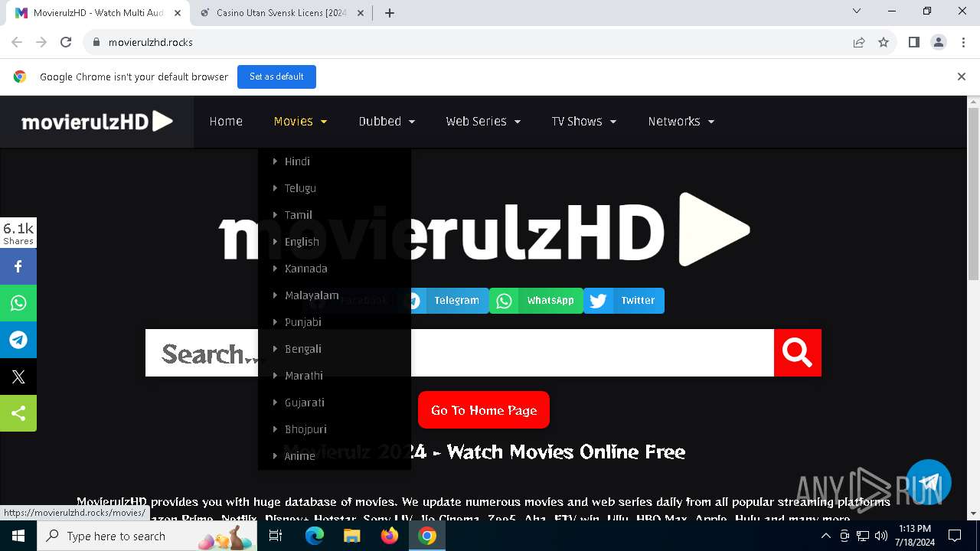
Task: Expand the Movies navigation menu
Action: point(300,121)
